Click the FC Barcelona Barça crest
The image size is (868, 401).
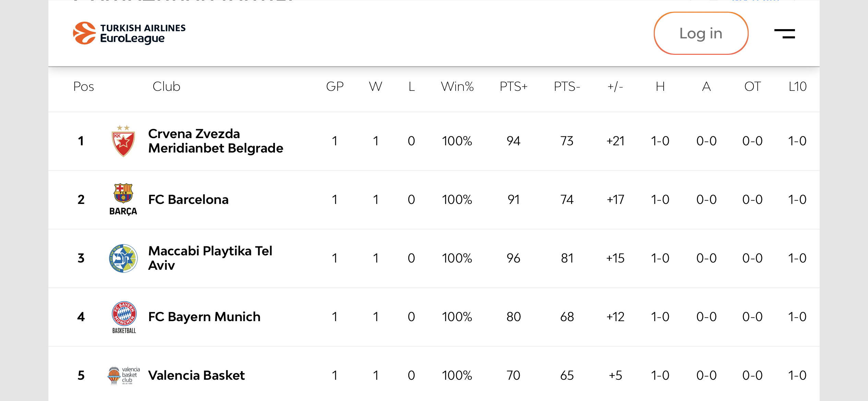(x=123, y=199)
